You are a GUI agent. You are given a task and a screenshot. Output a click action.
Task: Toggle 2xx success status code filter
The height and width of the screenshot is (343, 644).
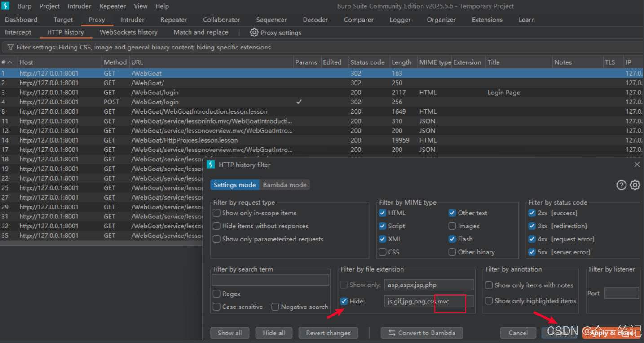[532, 213]
